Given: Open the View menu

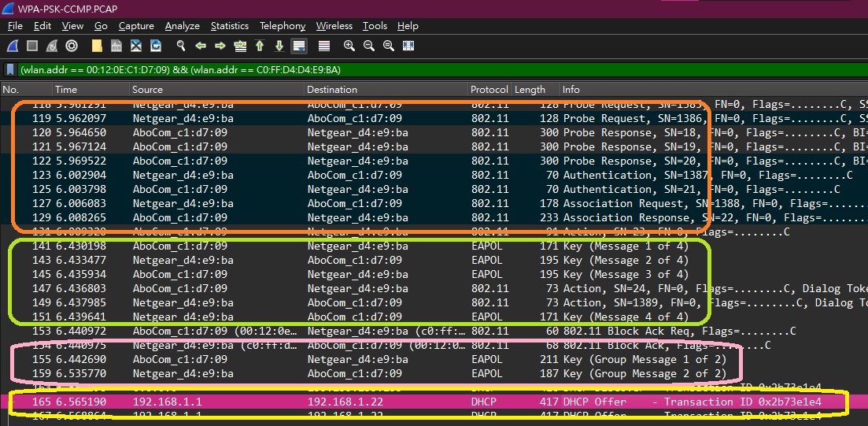Looking at the screenshot, I should pyautogui.click(x=72, y=26).
